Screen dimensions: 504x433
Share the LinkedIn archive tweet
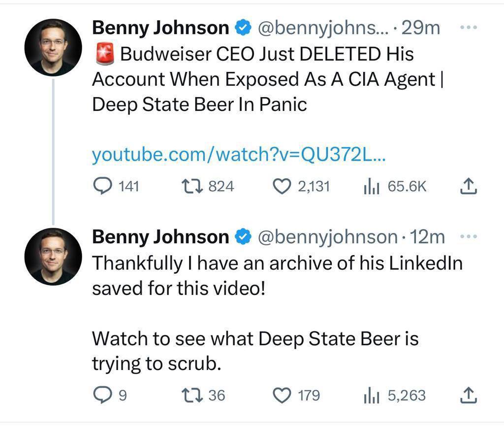469,395
